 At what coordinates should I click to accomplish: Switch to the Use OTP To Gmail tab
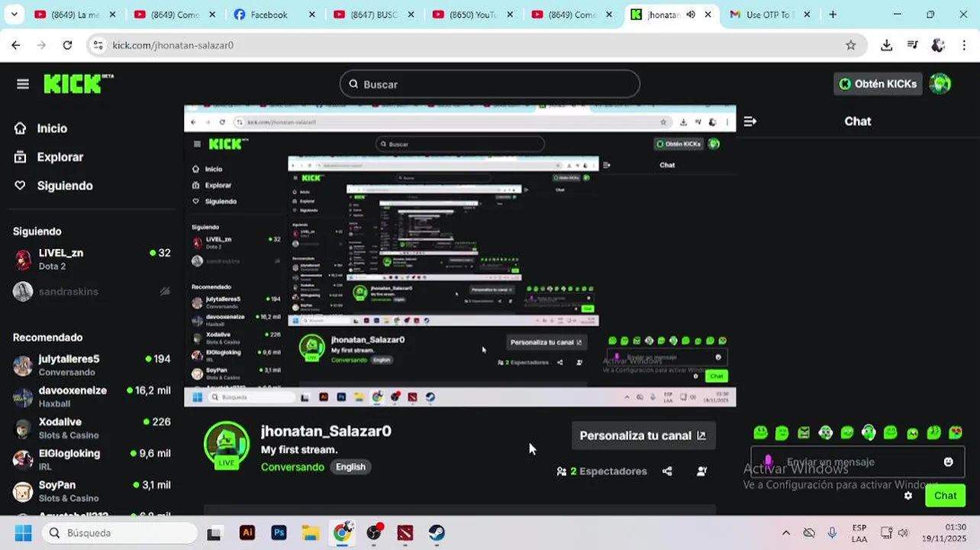pyautogui.click(x=768, y=15)
